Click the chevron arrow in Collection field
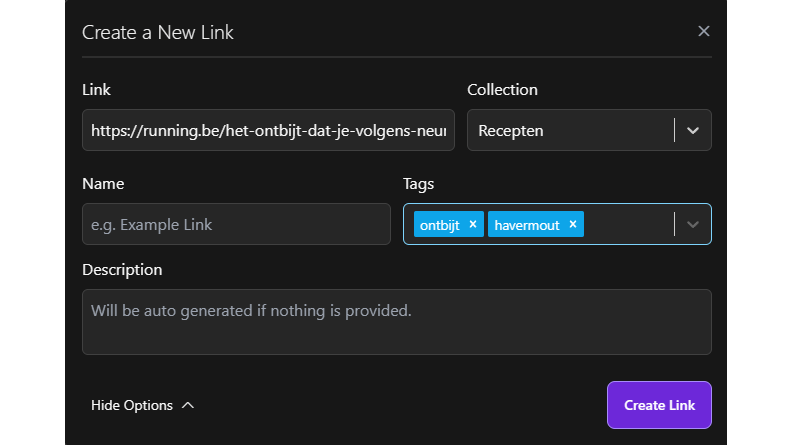 [693, 130]
